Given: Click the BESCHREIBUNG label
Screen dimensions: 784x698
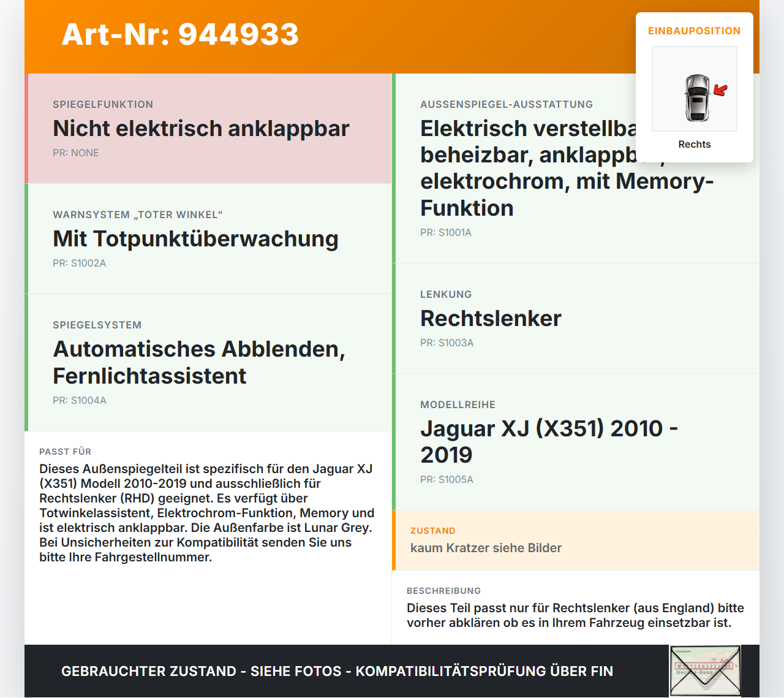Looking at the screenshot, I should click(444, 591).
